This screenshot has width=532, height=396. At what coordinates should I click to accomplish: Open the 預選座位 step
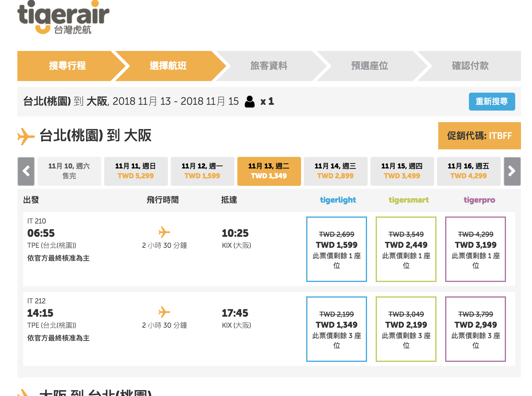[370, 66]
